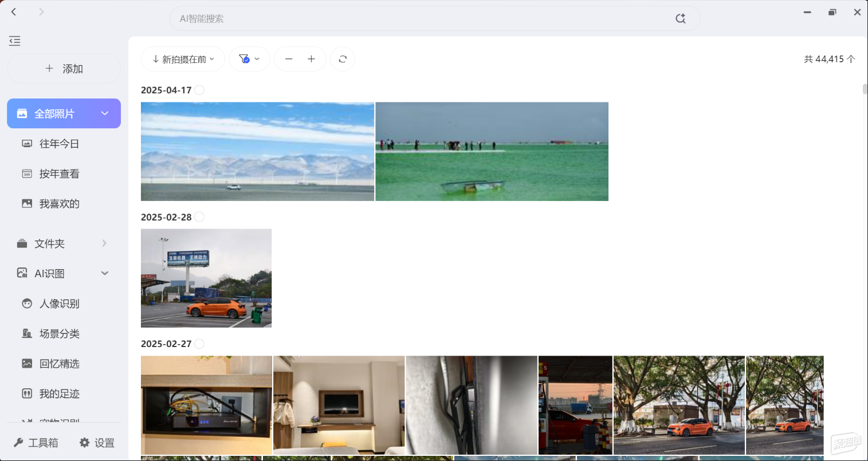868x461 pixels.
Task: Click the 2025-04-17 date heading
Action: point(166,90)
